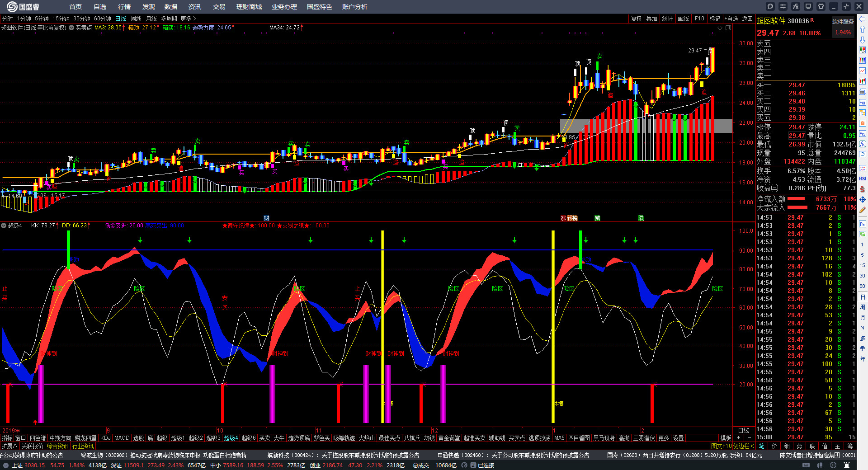Select the daily 日 period icon in sidebar

pyautogui.click(x=863, y=297)
